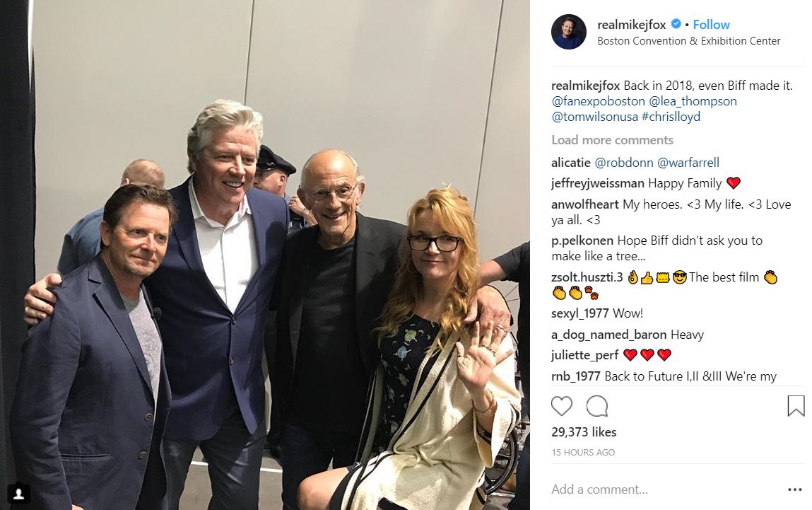Image resolution: width=812 pixels, height=510 pixels.
Task: Open @lea_thompson mention link
Action: tap(693, 101)
